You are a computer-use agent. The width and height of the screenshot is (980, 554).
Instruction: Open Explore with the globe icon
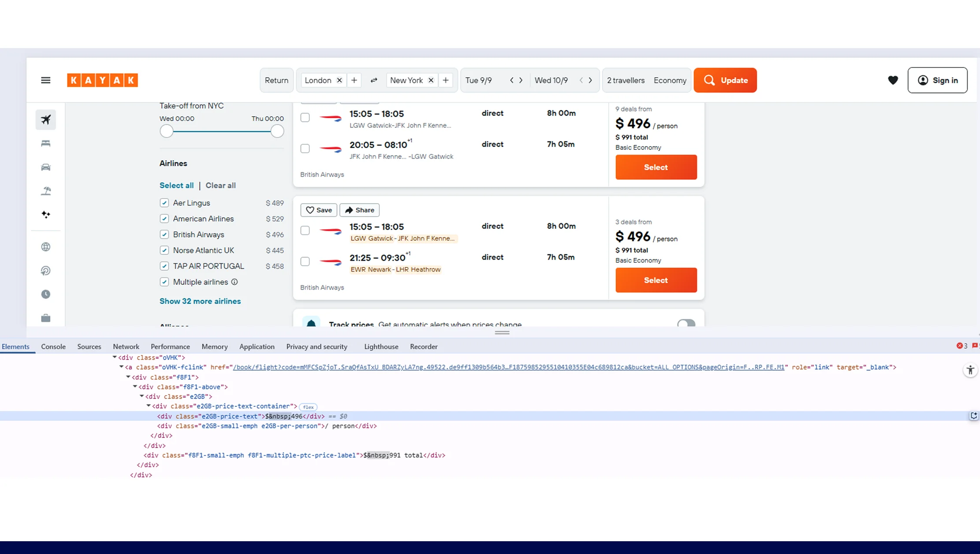[45, 247]
